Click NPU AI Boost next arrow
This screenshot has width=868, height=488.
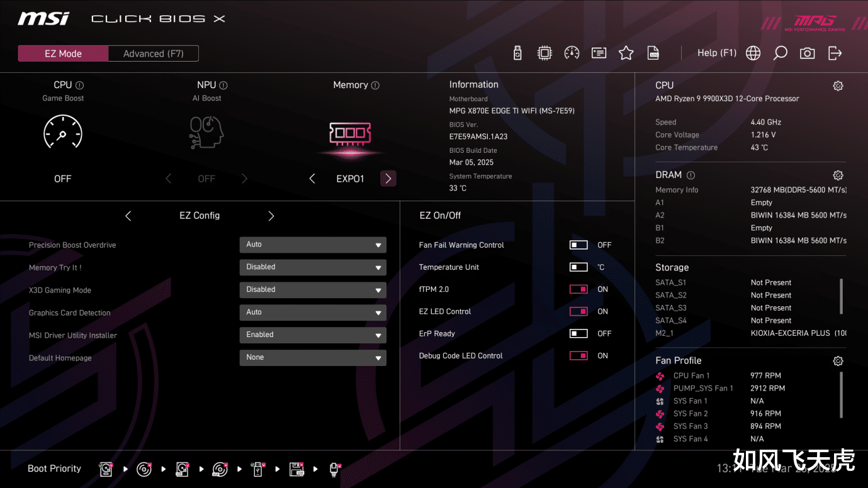[245, 179]
